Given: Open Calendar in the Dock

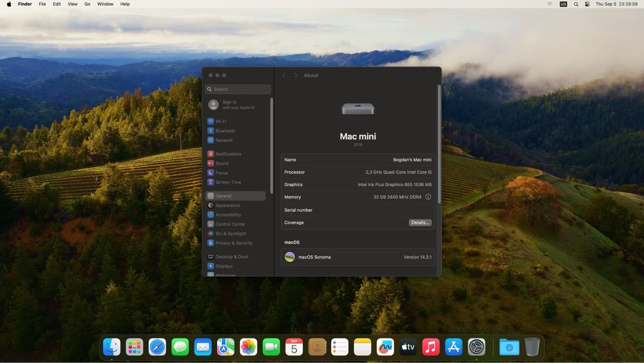Looking at the screenshot, I should click(x=294, y=347).
